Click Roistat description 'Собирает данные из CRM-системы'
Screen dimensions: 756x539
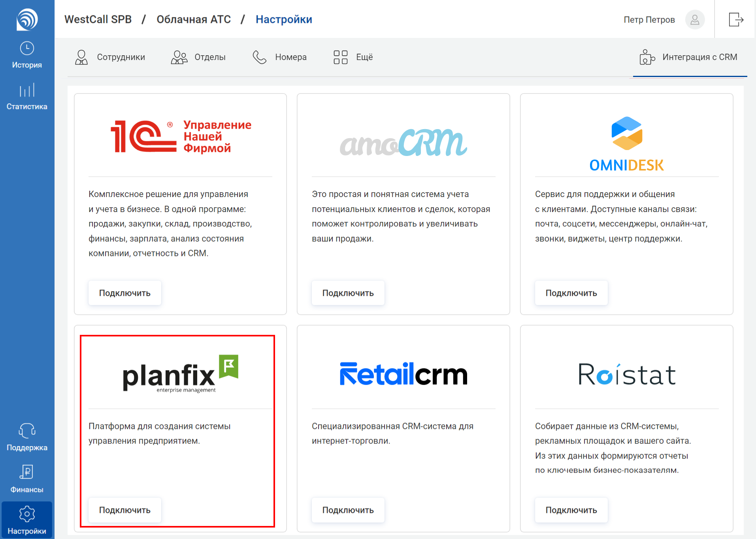613,448
